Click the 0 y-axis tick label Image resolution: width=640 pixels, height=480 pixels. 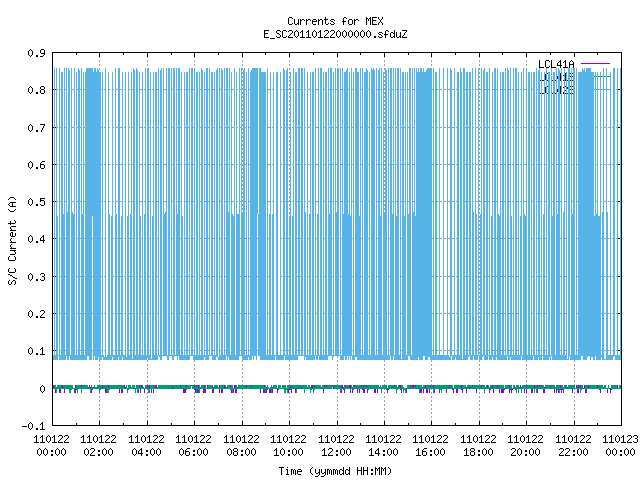[x=42, y=389]
